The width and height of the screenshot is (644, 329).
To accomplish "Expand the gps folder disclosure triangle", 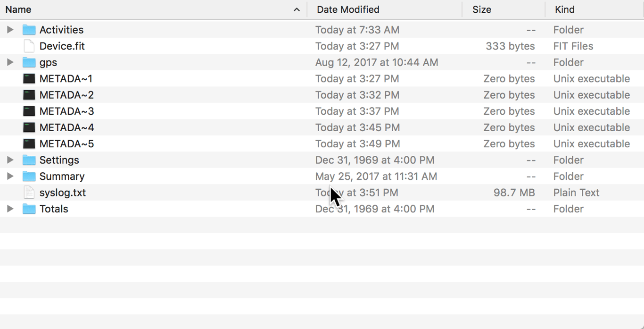I will [x=10, y=62].
